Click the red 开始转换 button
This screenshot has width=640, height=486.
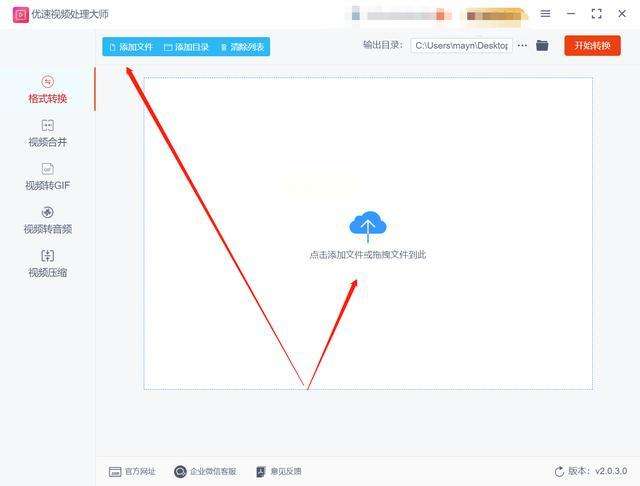pyautogui.click(x=592, y=45)
